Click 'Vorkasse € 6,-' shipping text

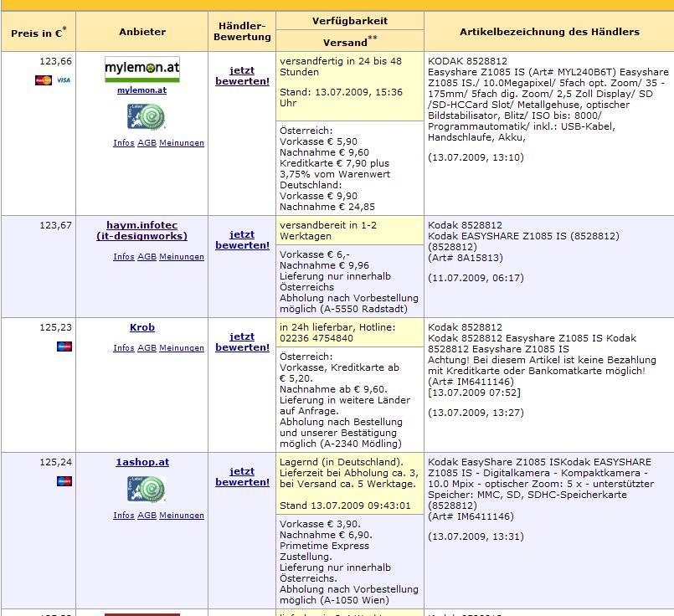[x=315, y=254]
